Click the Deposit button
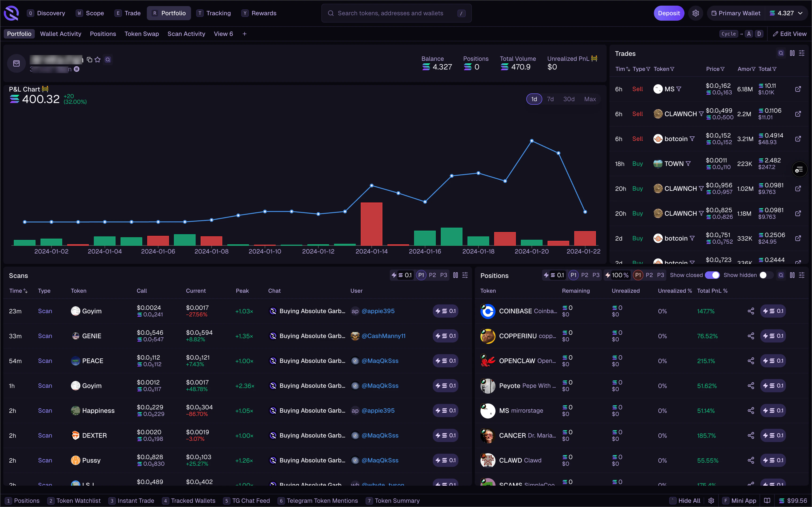812x507 pixels. pyautogui.click(x=669, y=13)
